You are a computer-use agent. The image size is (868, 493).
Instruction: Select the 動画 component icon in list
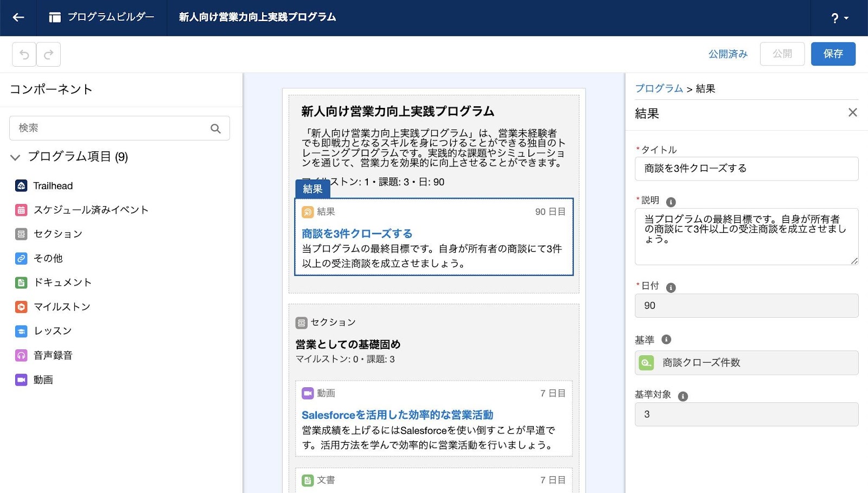21,380
